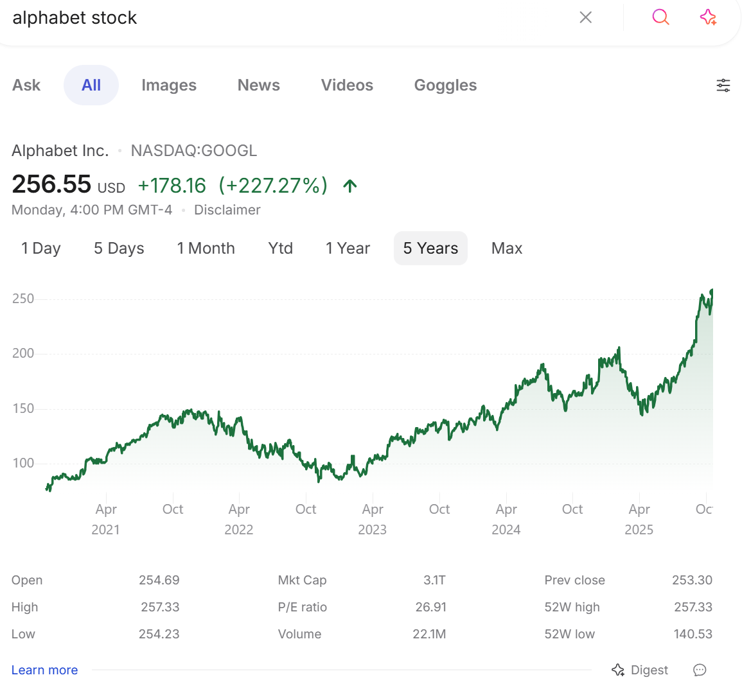
Task: Switch chart to Ytd range
Action: (x=280, y=249)
